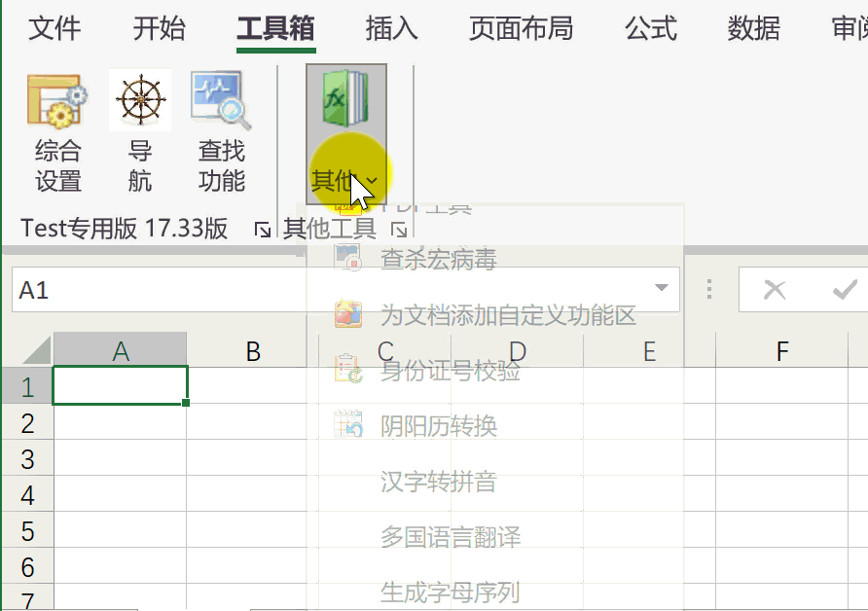
Task: Select the column F header
Action: 781,351
